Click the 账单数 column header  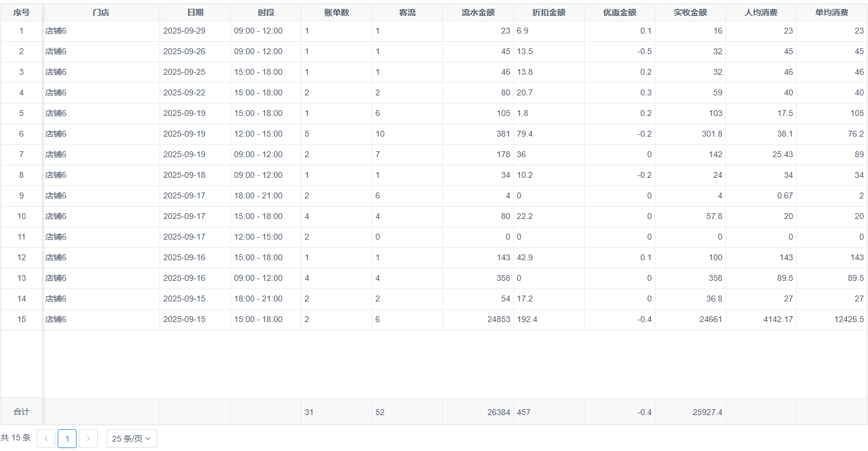(x=336, y=12)
